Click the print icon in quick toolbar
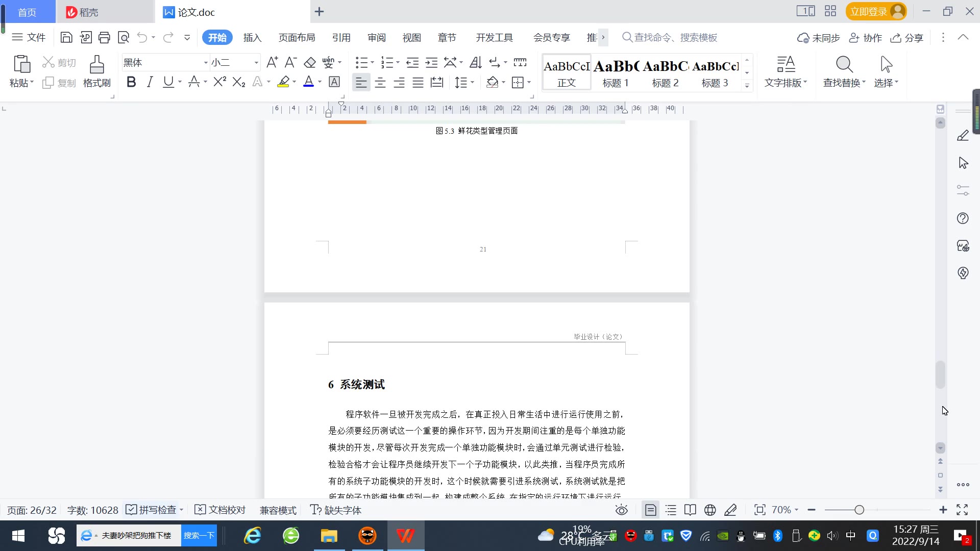Viewport: 980px width, 551px height. pyautogui.click(x=104, y=37)
